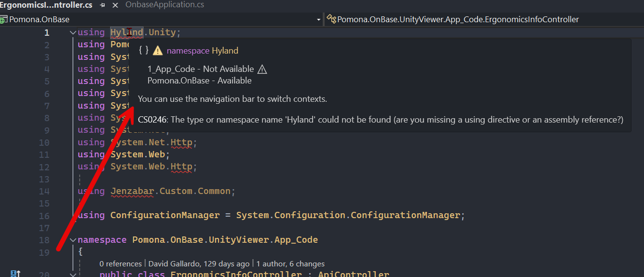Click 'David Gallardo, 129 days ago' CodeLens link
The width and height of the screenshot is (644, 277).
pyautogui.click(x=199, y=263)
